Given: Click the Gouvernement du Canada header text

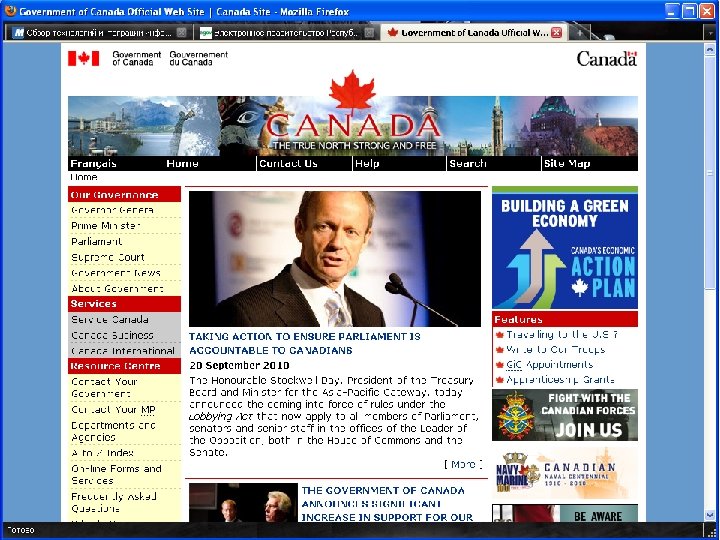Looking at the screenshot, I should (x=198, y=58).
